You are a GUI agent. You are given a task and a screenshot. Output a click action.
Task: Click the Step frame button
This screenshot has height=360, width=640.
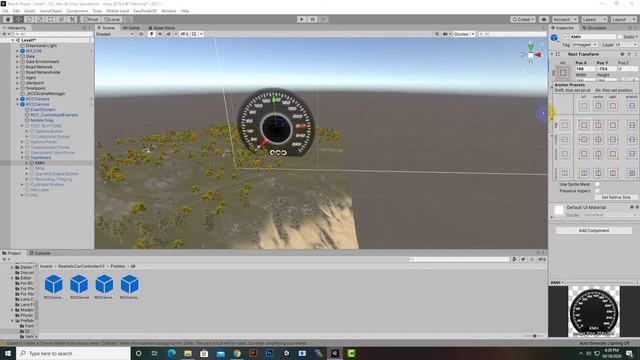(x=323, y=19)
